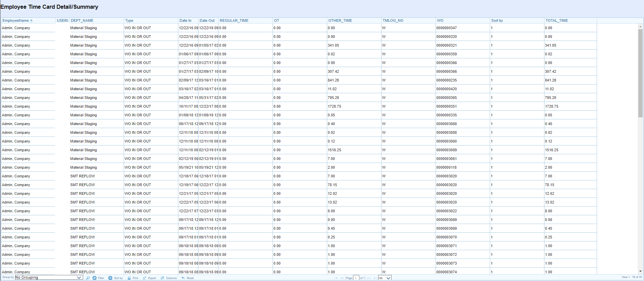Open the Columns chooser

pyautogui.click(x=169, y=278)
